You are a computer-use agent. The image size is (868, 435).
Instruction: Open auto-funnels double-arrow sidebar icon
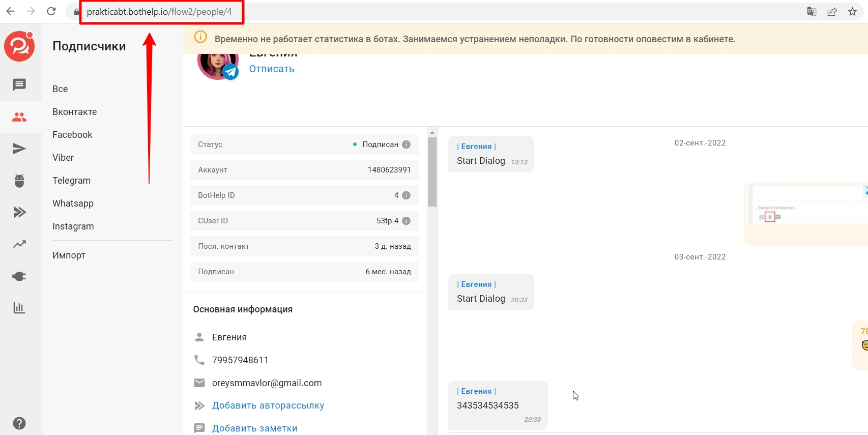19,212
